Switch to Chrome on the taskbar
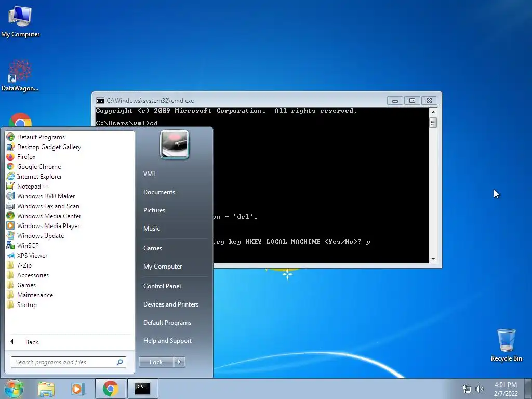The width and height of the screenshot is (532, 399). click(111, 389)
